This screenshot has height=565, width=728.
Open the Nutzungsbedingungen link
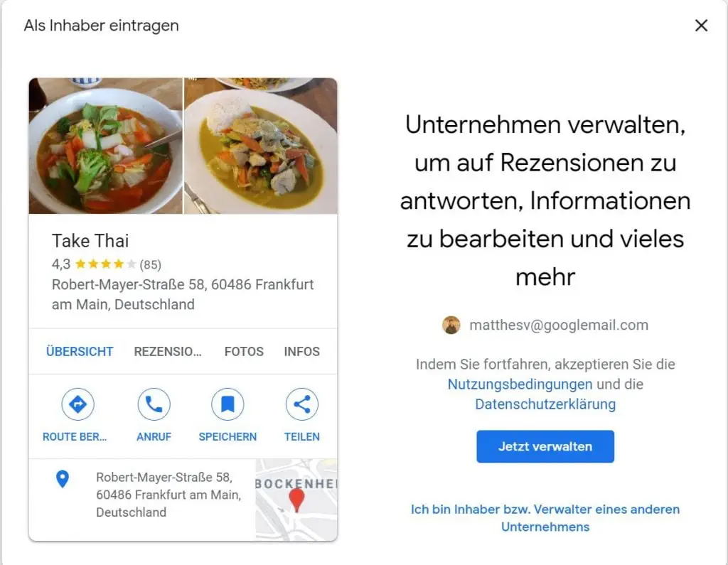[x=520, y=384]
